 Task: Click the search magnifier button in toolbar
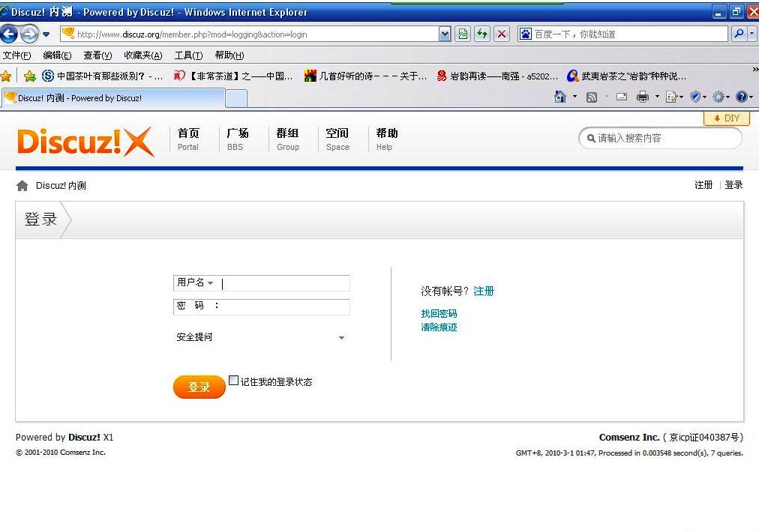pyautogui.click(x=739, y=34)
